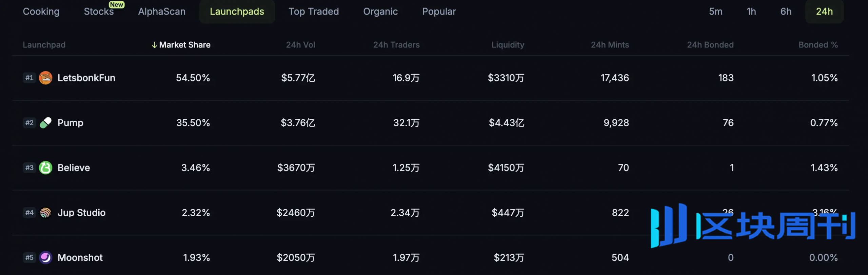Open the Top Traded tab
868x275 pixels.
(x=314, y=12)
